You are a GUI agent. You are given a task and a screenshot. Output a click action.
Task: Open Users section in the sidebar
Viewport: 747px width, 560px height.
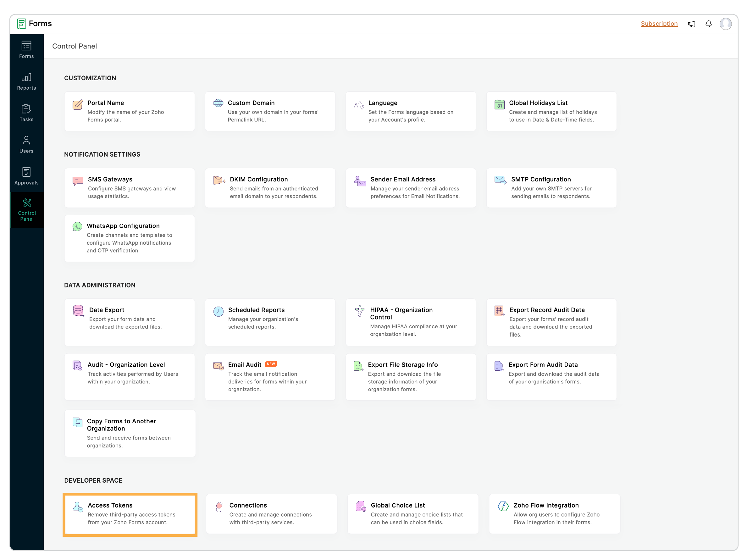tap(26, 145)
